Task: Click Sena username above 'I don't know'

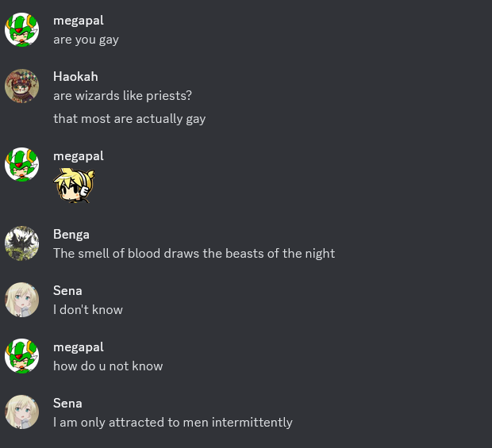Action: [67, 291]
